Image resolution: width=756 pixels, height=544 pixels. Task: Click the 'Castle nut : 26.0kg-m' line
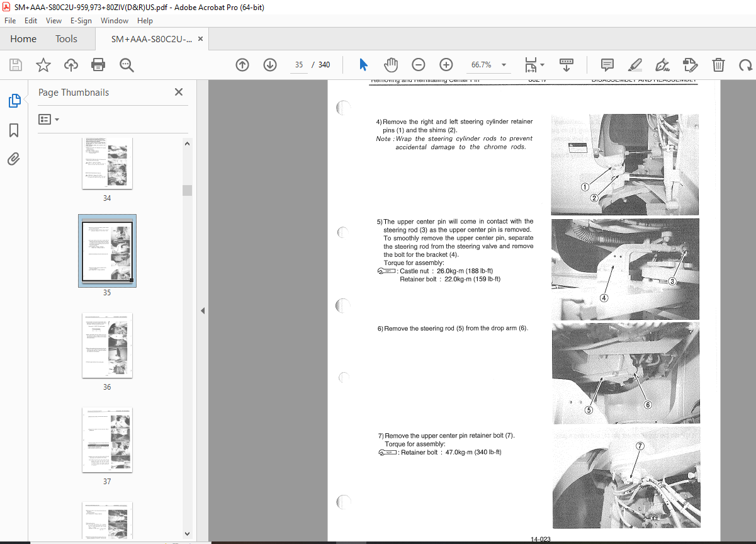pyautogui.click(x=446, y=271)
